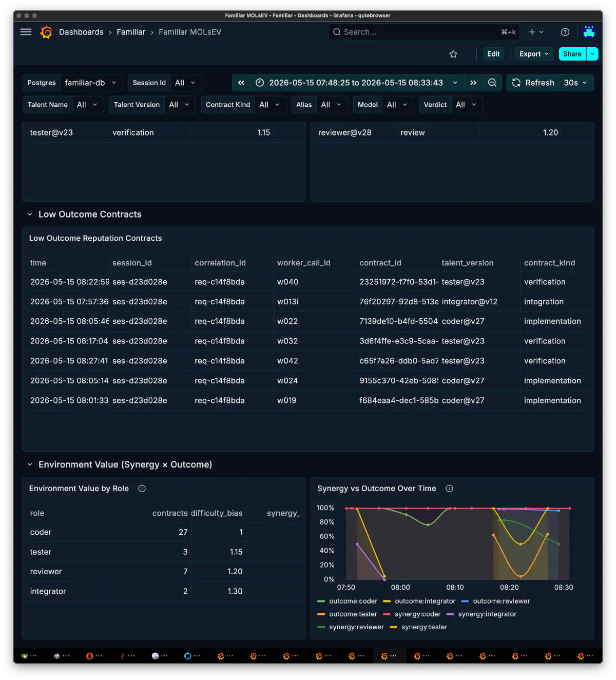
Task: Focus the Search input field
Action: [423, 32]
